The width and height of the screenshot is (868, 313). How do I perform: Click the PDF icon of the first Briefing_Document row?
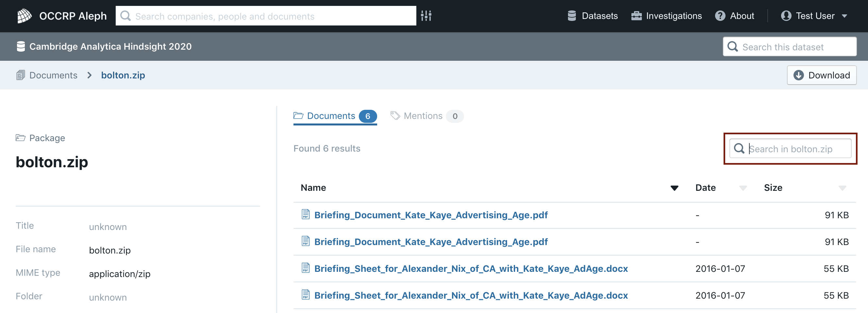click(305, 214)
